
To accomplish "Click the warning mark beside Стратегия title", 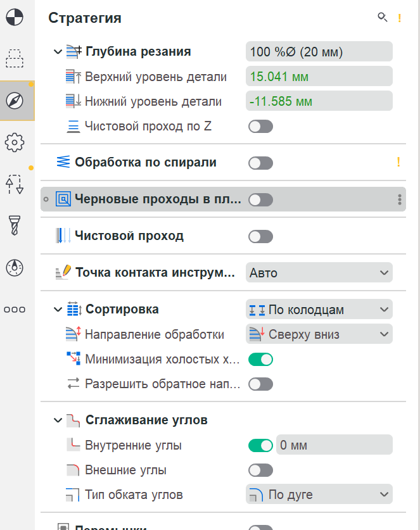I will click(399, 18).
